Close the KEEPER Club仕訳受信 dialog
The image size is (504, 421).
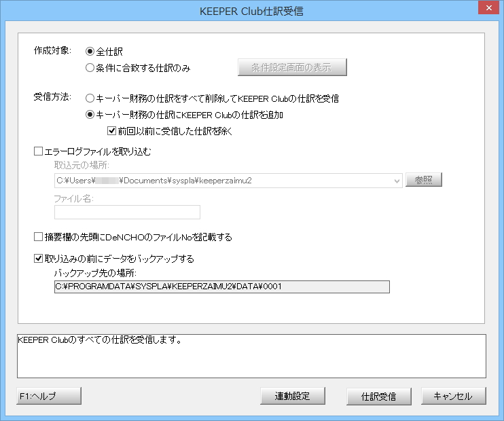488,7
